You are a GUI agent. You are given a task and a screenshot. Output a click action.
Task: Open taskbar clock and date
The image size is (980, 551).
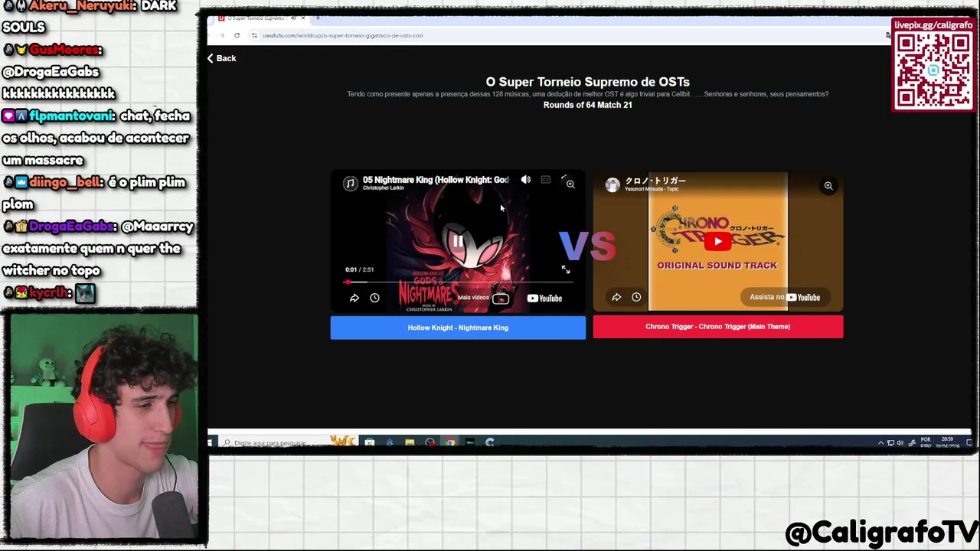point(949,442)
